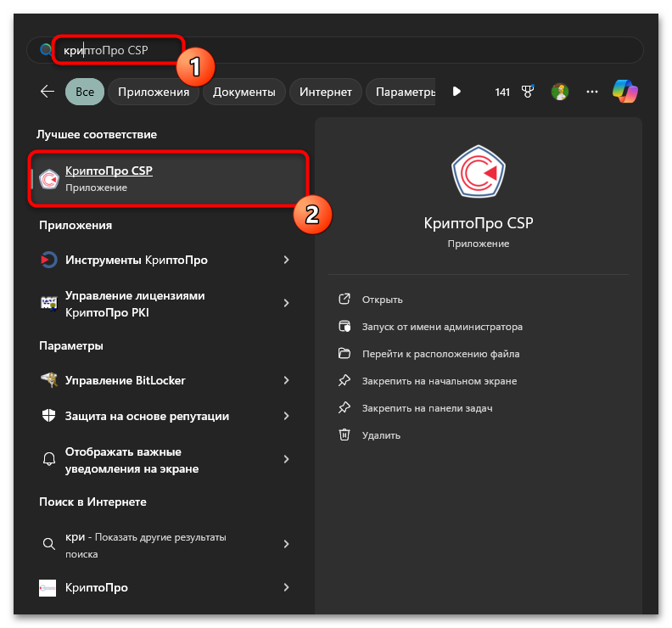Choose Перейти к расположению файла
The height and width of the screenshot is (628, 672).
[440, 354]
